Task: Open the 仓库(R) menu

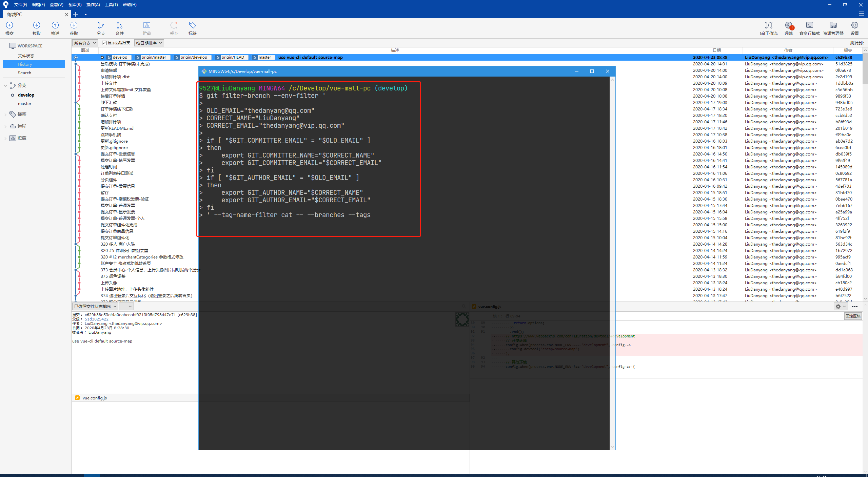Action: click(75, 5)
